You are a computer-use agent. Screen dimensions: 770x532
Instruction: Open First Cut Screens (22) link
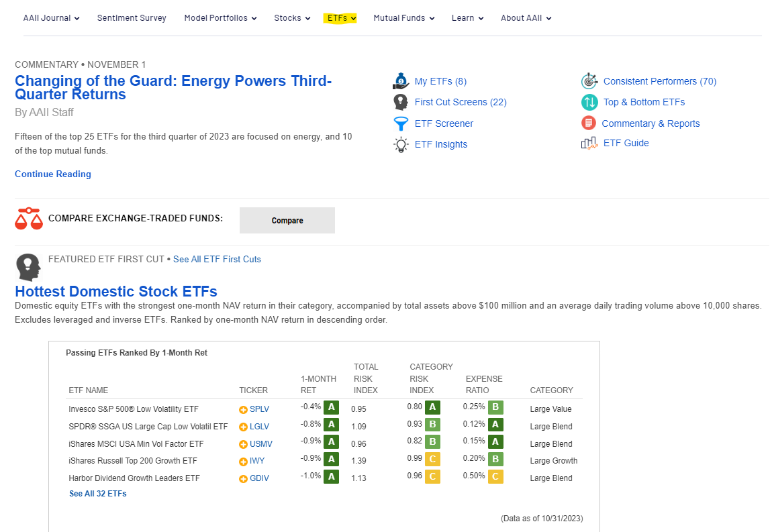point(461,102)
